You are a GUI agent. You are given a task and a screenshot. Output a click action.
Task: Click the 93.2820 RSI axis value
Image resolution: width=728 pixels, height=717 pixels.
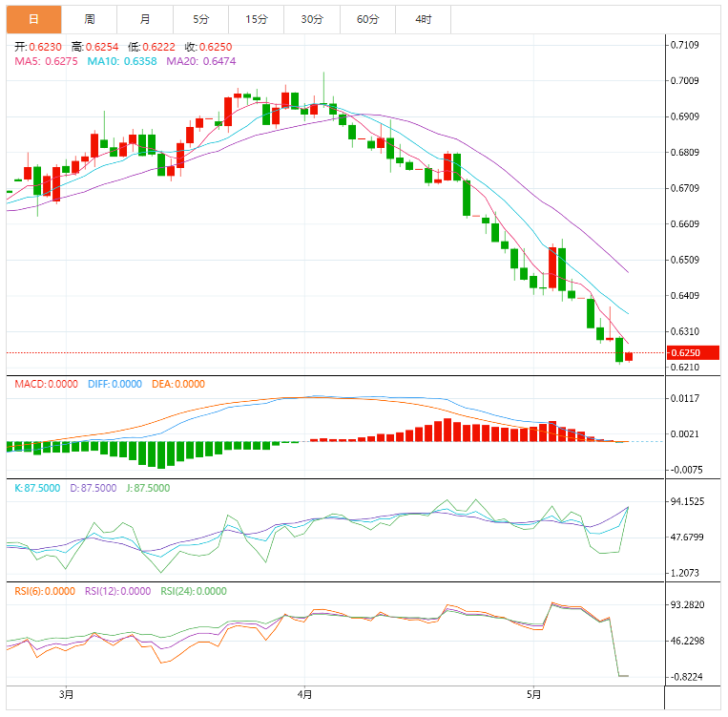[687, 605]
